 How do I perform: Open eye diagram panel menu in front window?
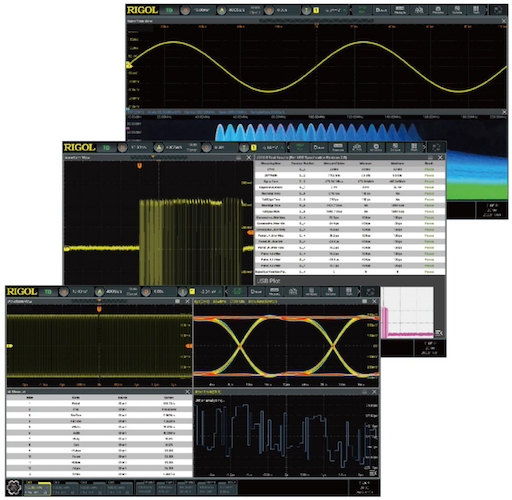pyautogui.click(x=364, y=301)
